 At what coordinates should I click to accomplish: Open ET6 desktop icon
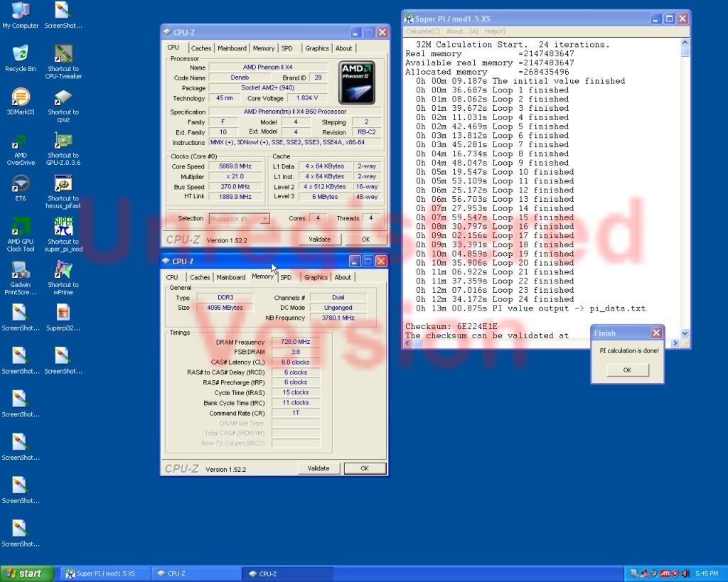21,188
